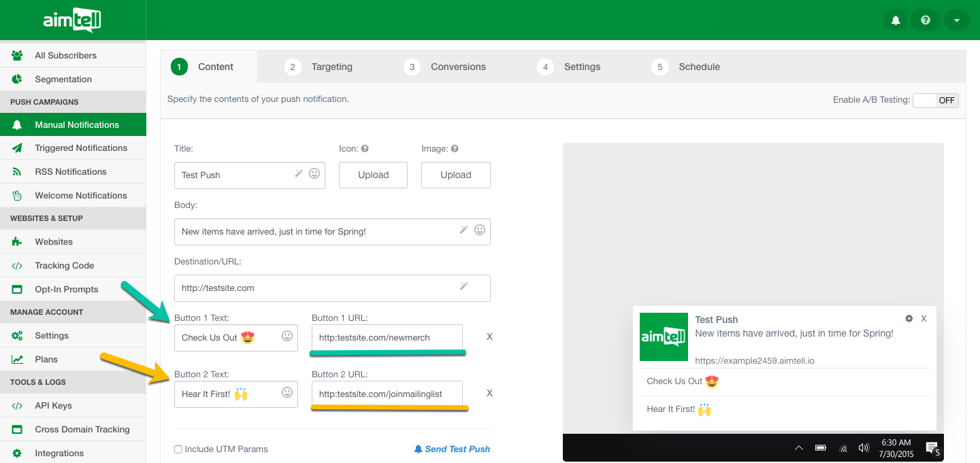This screenshot has height=463, width=980.
Task: Open emoji picker for Button 1 Text
Action: tap(287, 336)
